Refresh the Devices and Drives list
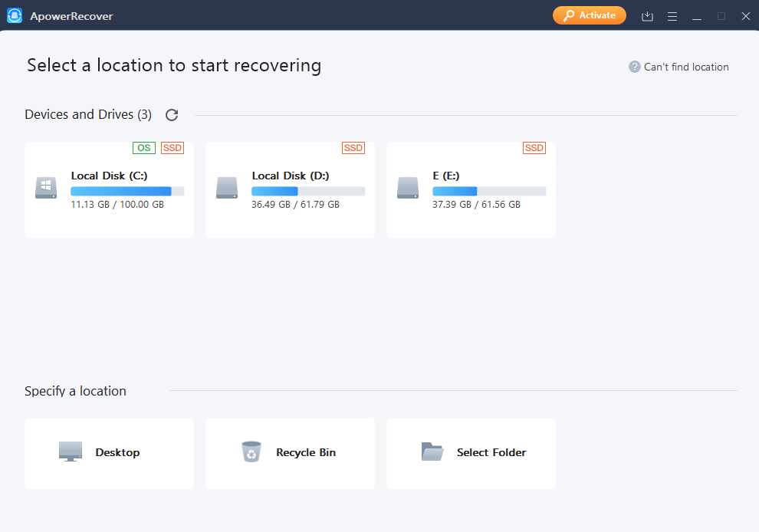 point(171,114)
